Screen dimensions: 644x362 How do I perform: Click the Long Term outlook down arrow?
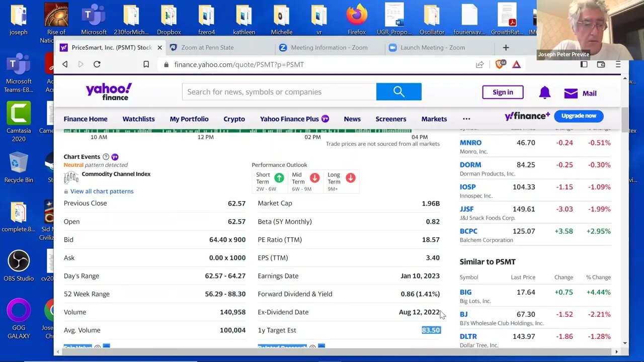[x=351, y=178]
